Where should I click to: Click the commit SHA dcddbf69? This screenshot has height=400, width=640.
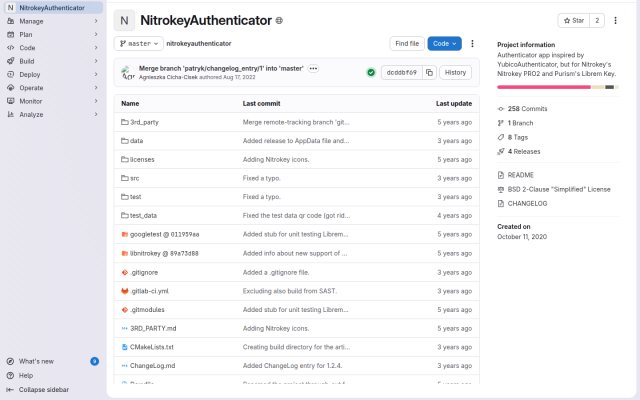(402, 72)
